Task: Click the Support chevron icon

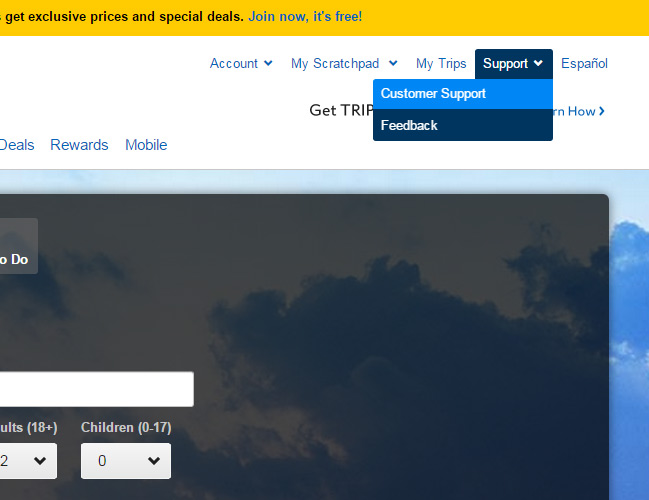Action: tap(538, 63)
